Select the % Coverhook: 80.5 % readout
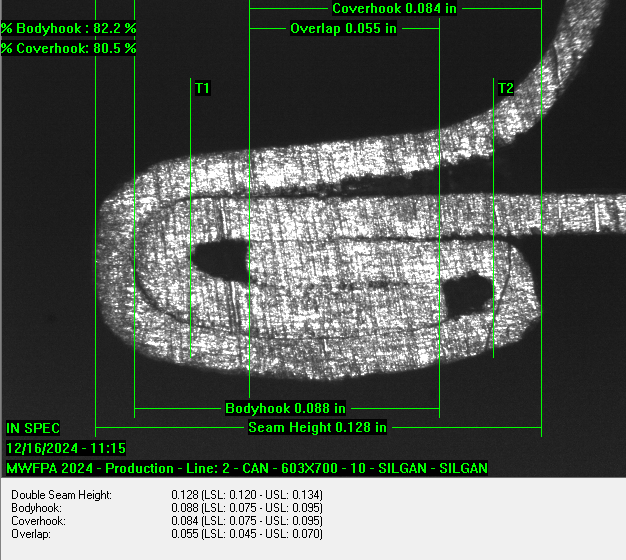Viewport: 626px width, 560px height. click(68, 48)
